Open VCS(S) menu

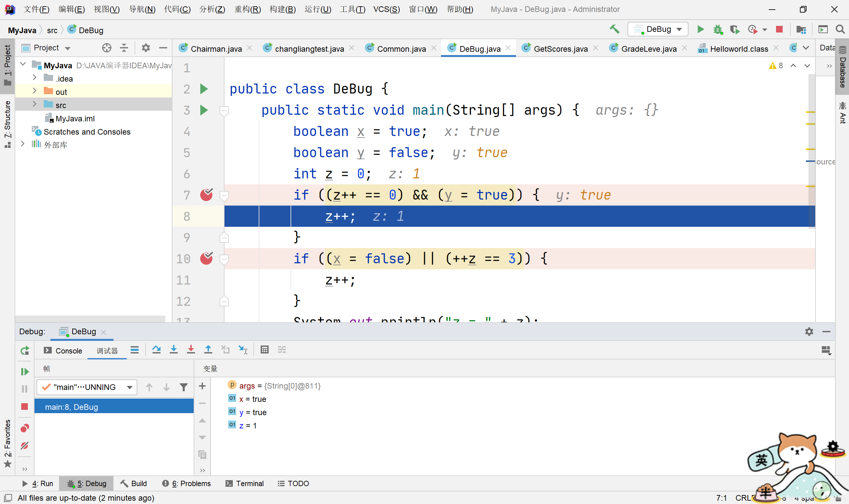point(386,9)
